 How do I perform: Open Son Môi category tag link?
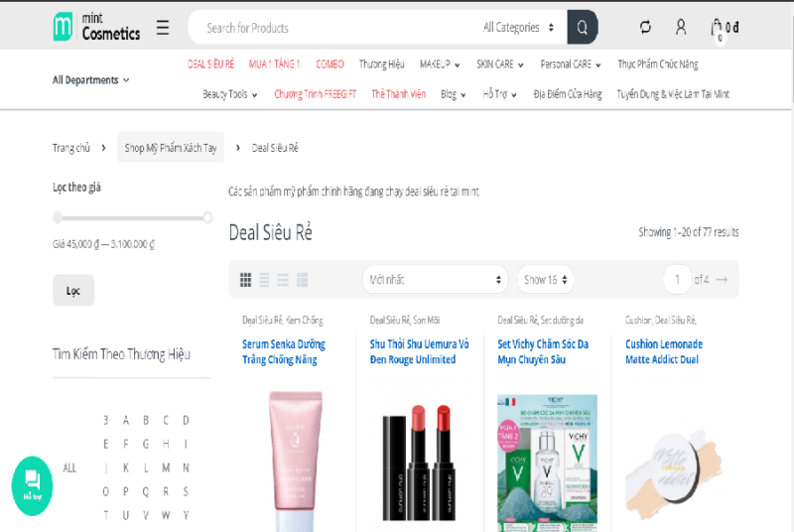click(427, 320)
